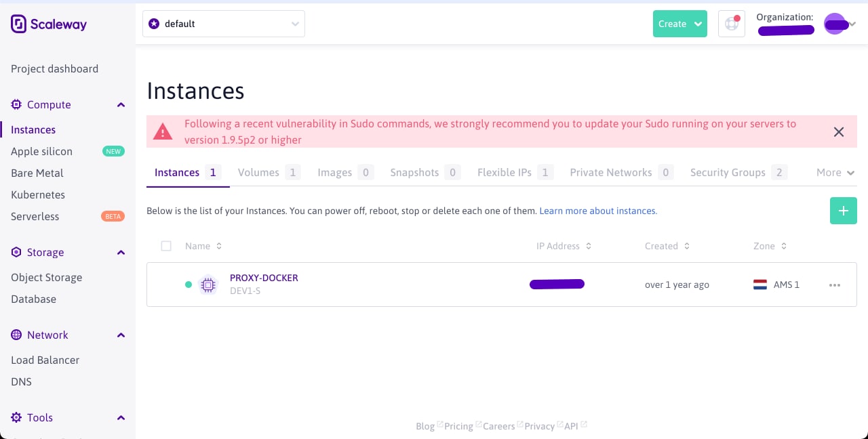Dismiss the Sudo vulnerability alert banner

pyautogui.click(x=839, y=132)
